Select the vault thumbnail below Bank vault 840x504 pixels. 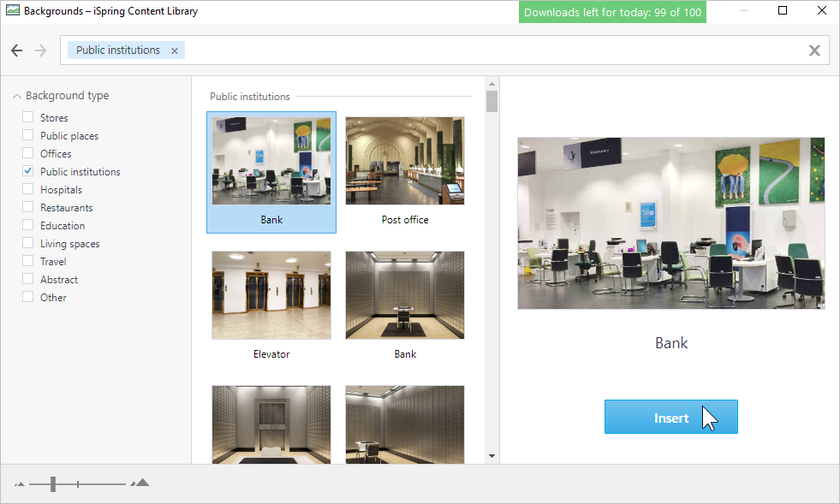[x=405, y=424]
